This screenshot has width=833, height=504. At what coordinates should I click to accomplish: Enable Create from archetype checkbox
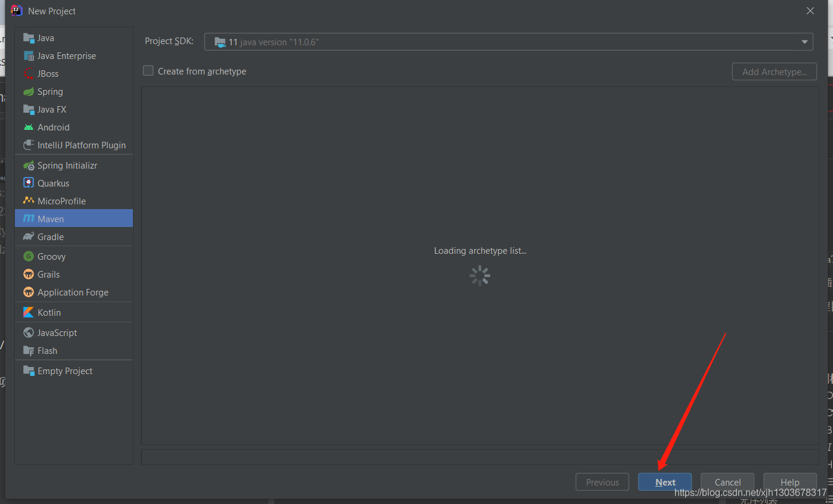click(148, 70)
